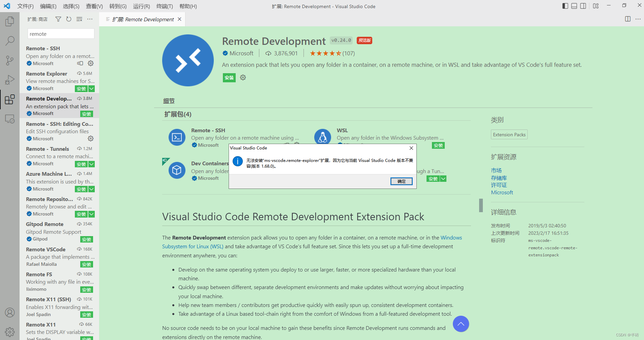Viewport: 644px width, 340px height.
Task: Select Remote - Tunnels in extension list
Action: [x=59, y=156]
